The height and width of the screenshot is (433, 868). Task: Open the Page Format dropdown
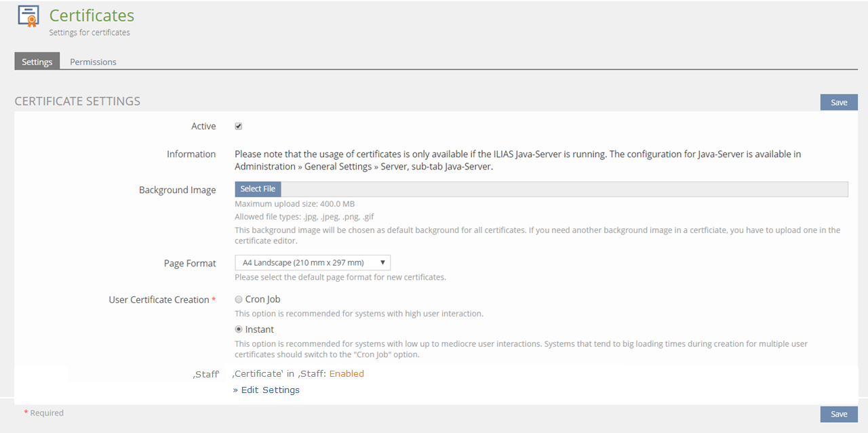click(x=312, y=262)
